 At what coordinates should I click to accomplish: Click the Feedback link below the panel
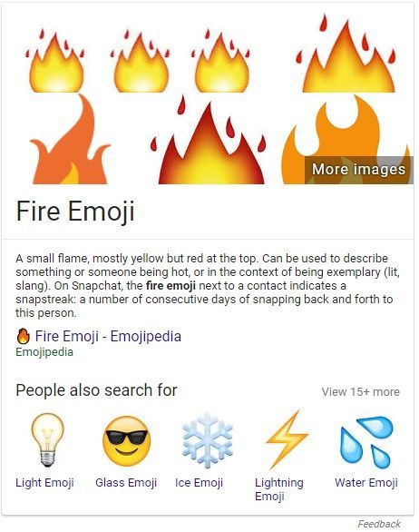[379, 524]
